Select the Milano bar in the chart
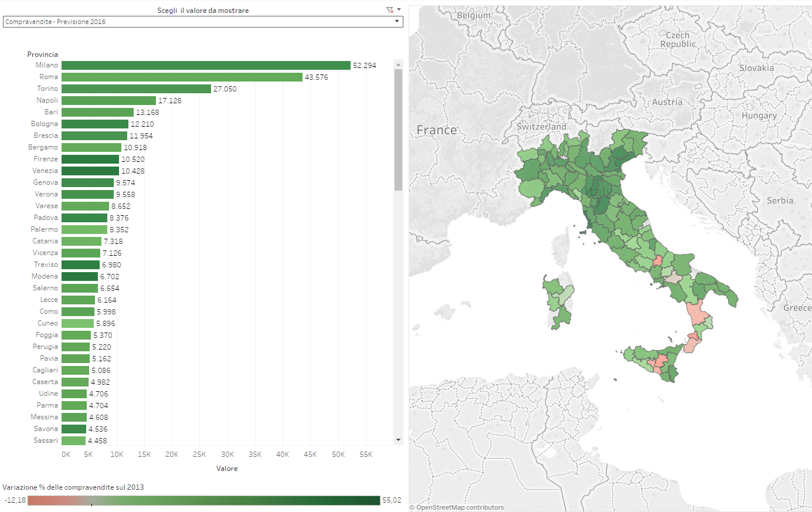 pyautogui.click(x=205, y=66)
